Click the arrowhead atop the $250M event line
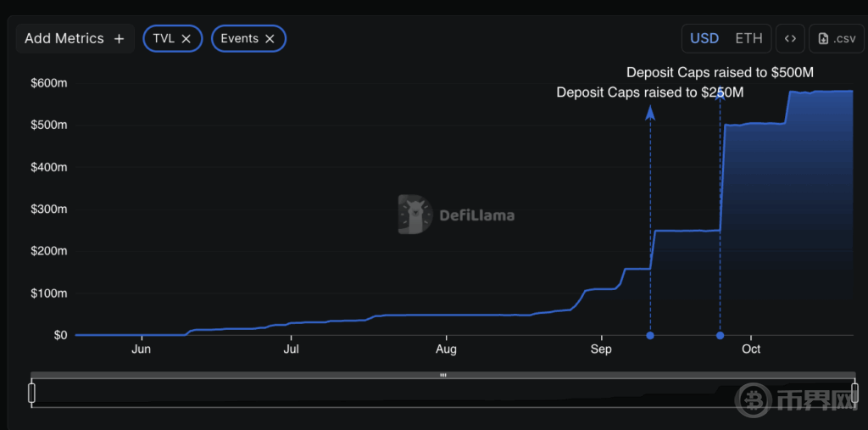Image resolution: width=868 pixels, height=430 pixels. click(650, 113)
